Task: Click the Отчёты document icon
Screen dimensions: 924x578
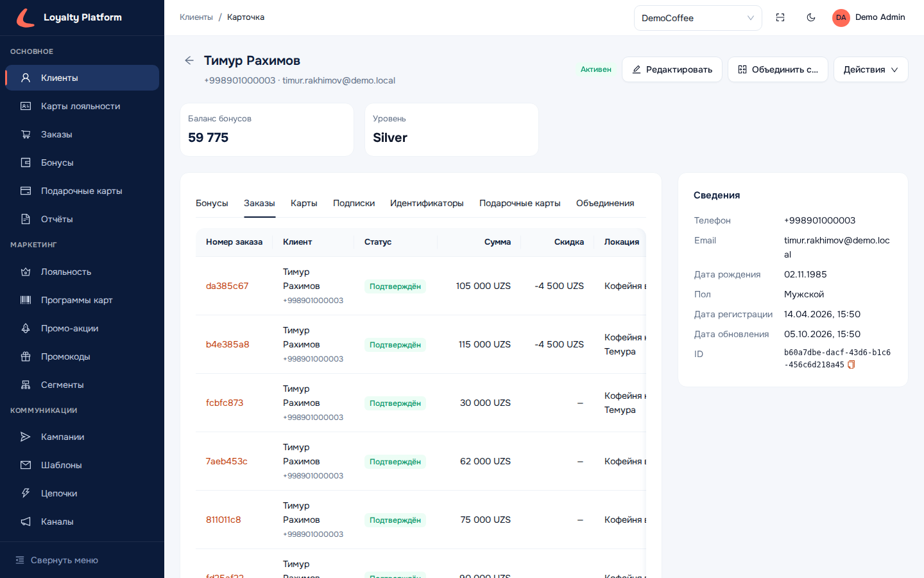Action: pos(26,219)
